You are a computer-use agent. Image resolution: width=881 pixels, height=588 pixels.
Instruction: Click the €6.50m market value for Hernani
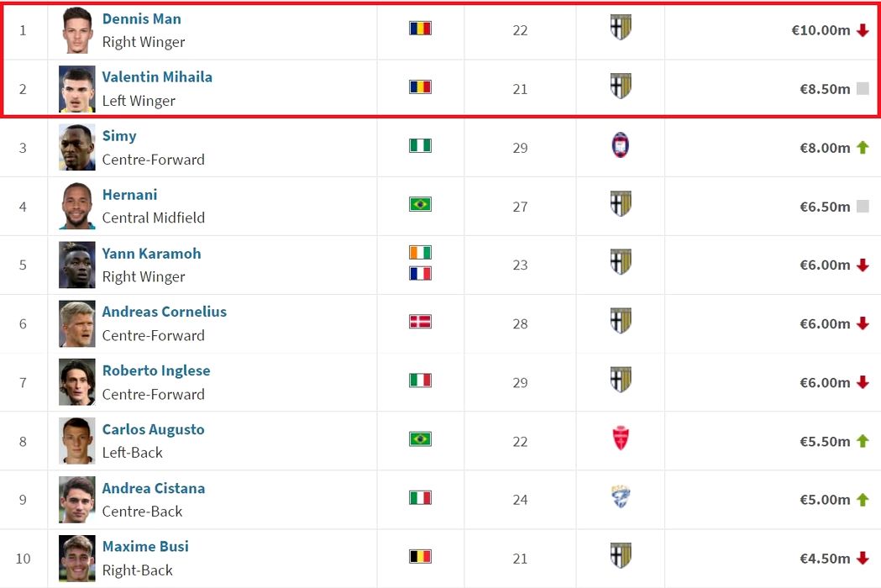tap(825, 207)
